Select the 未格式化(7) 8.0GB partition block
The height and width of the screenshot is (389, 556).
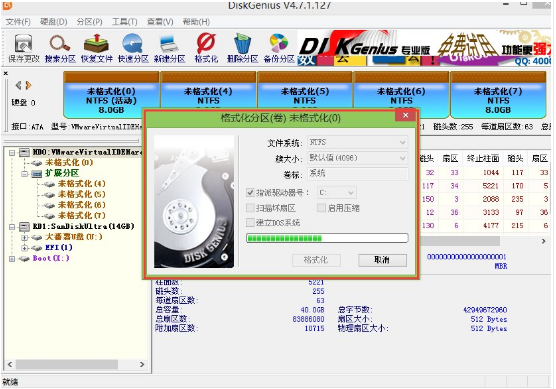tap(498, 95)
